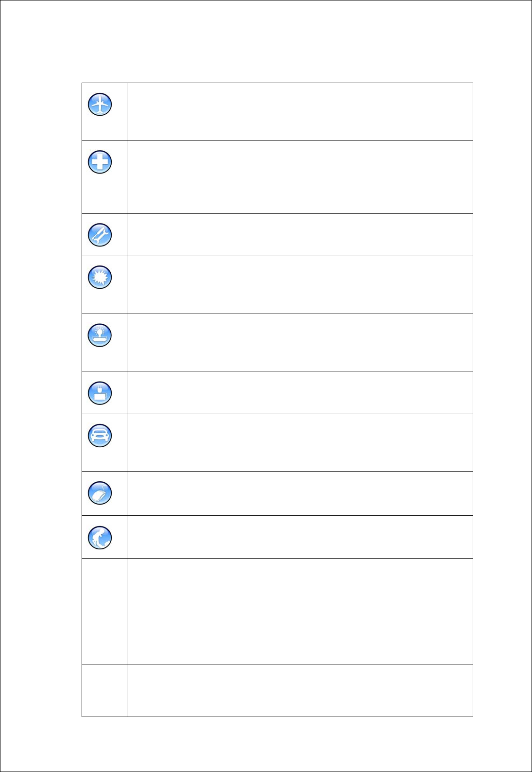This screenshot has height=772, width=532.
Task: Click the empty cell beside the globe icon
Action: tap(300, 537)
